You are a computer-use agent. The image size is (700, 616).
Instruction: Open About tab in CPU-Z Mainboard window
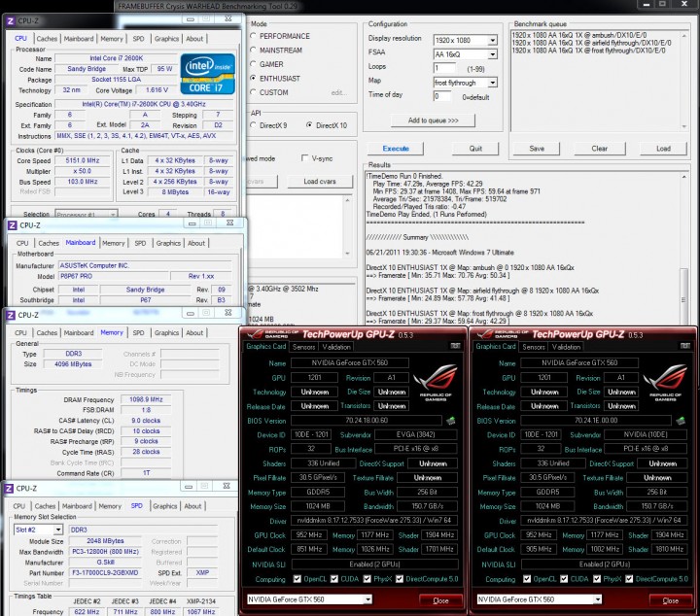(196, 243)
